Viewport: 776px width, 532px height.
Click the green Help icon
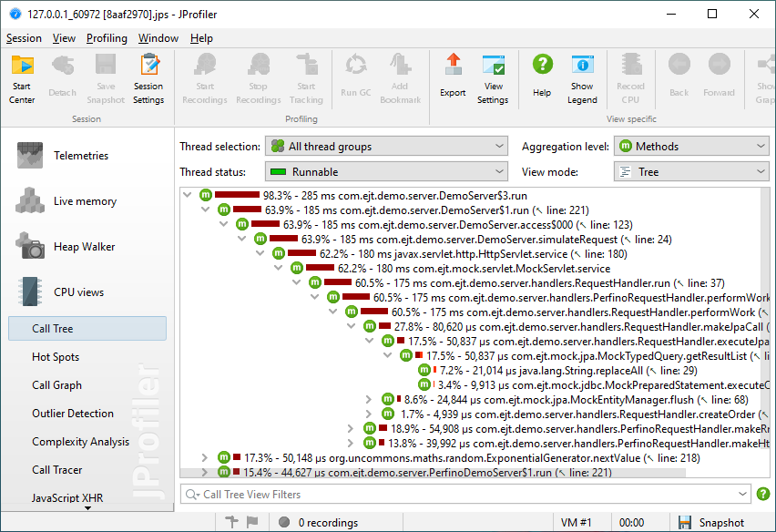(x=542, y=66)
